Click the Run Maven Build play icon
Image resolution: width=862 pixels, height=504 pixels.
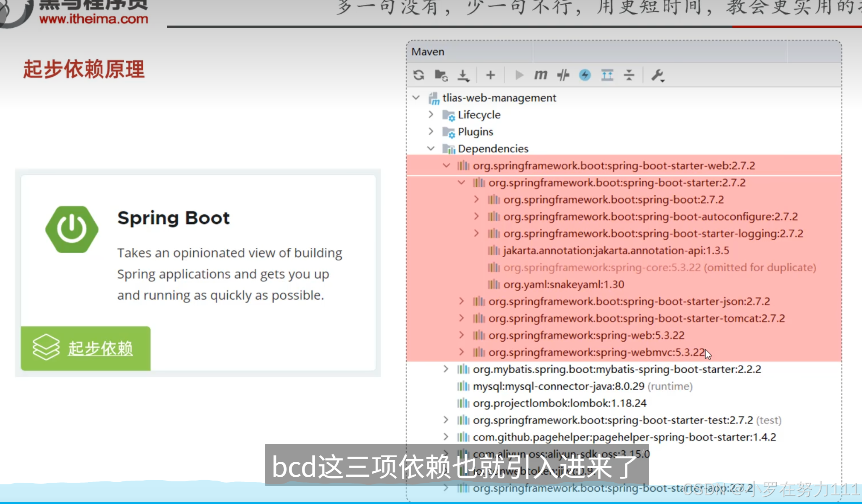click(519, 75)
